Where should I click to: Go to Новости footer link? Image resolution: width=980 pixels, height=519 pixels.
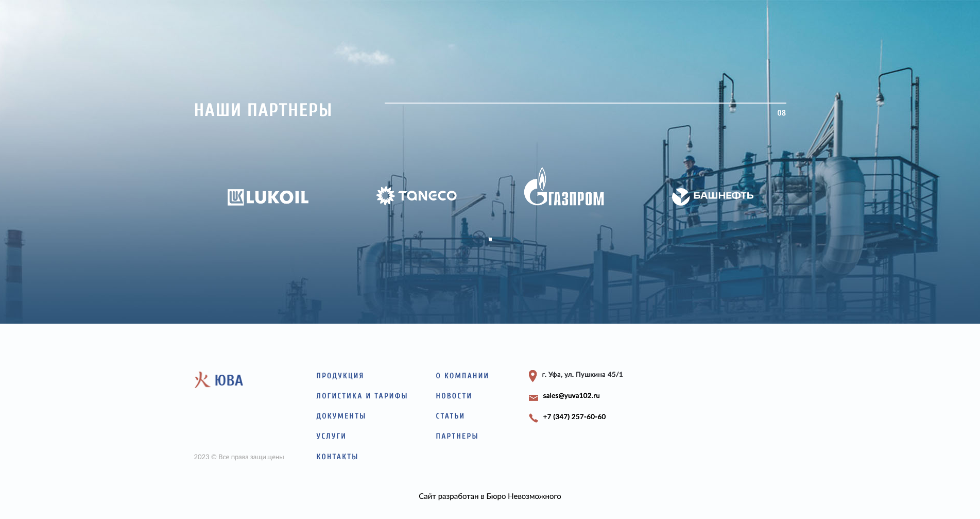pyautogui.click(x=454, y=396)
